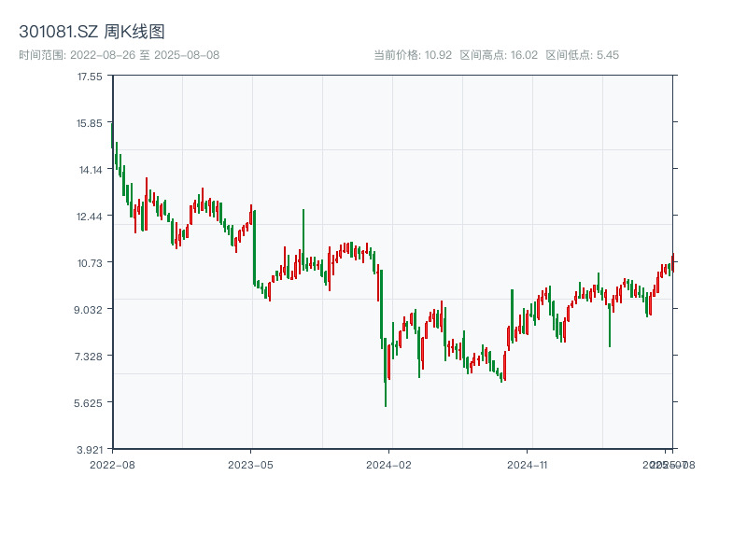
Task: Click the 当前价格 10.92 label
Action: pos(413,55)
